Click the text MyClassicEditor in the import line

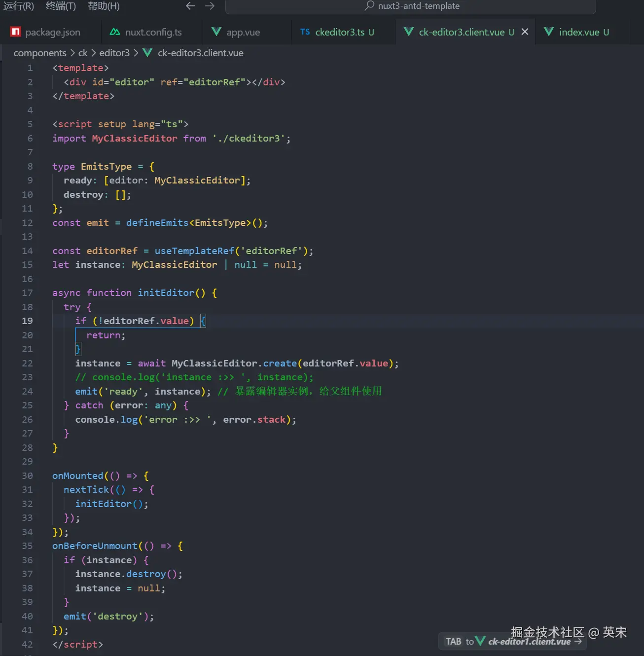click(x=135, y=139)
